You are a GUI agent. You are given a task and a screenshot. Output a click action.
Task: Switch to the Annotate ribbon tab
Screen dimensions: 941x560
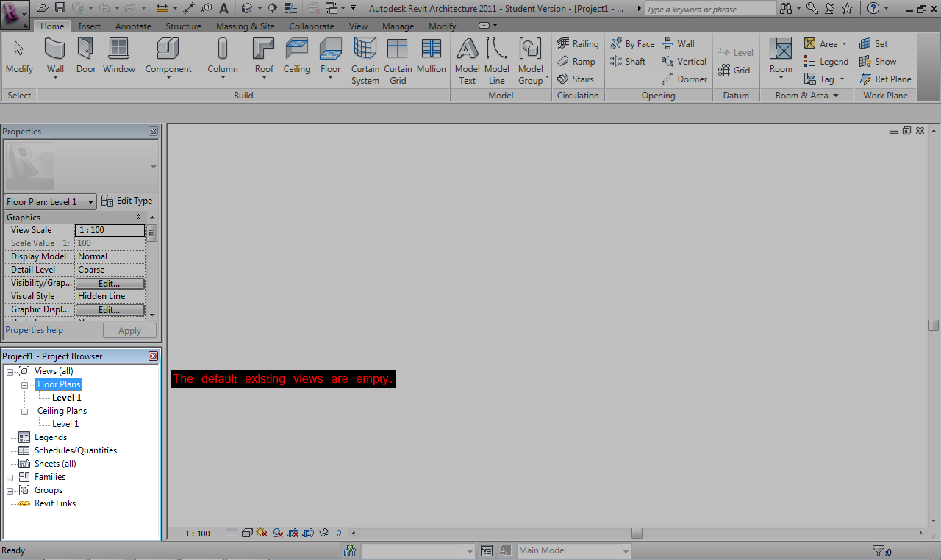[133, 26]
